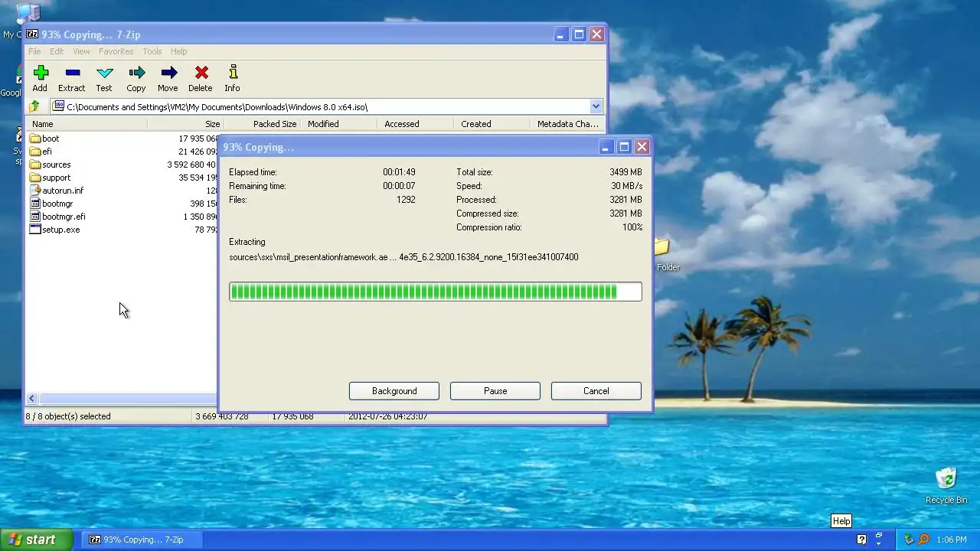Image resolution: width=980 pixels, height=551 pixels.
Task: Sort by the Accessed column header
Action: (x=415, y=124)
